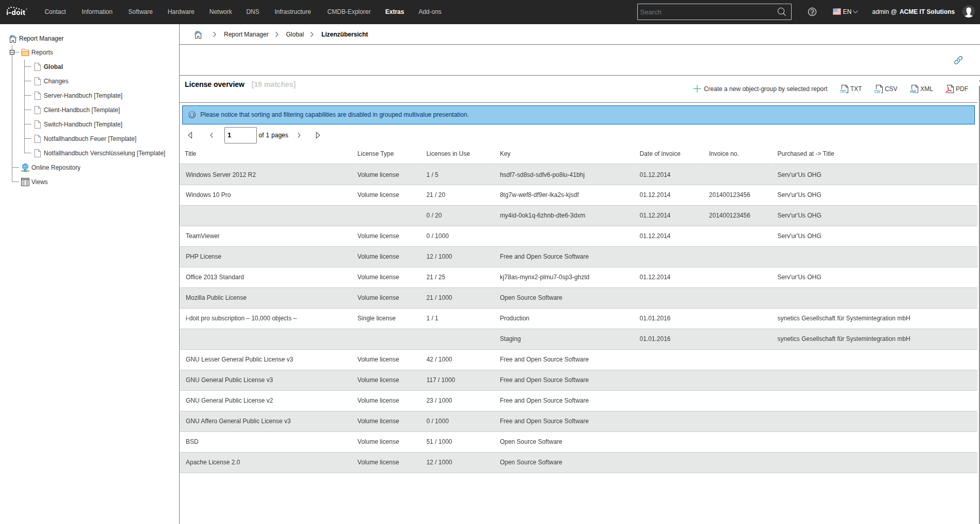Open the Software menu
The width and height of the screenshot is (980, 524).
coord(141,12)
